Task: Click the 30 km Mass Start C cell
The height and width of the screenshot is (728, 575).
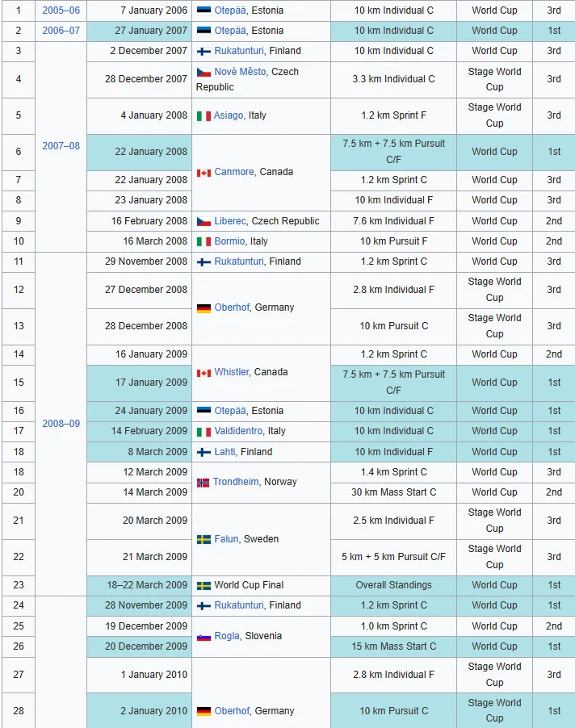Action: 393,492
